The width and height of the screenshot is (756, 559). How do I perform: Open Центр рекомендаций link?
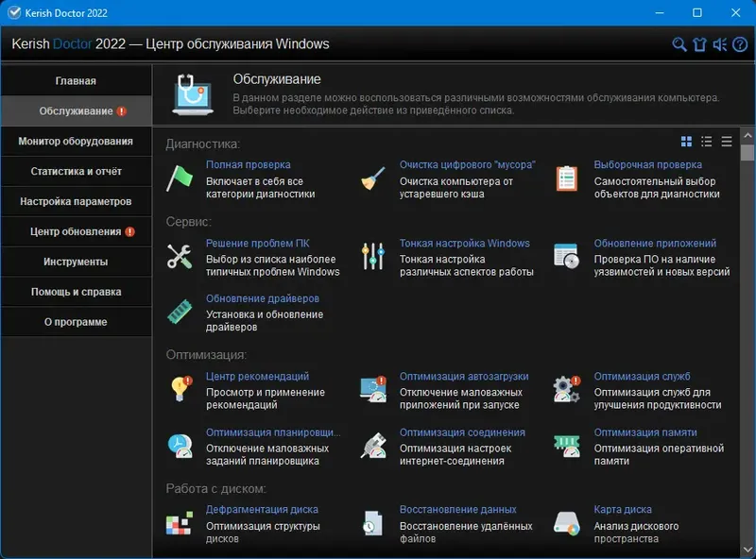tap(257, 377)
